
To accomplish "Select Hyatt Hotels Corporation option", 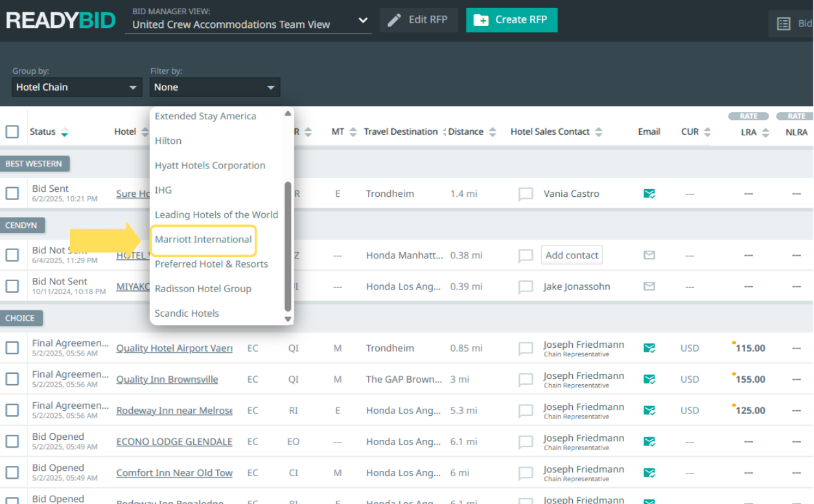I will (210, 166).
